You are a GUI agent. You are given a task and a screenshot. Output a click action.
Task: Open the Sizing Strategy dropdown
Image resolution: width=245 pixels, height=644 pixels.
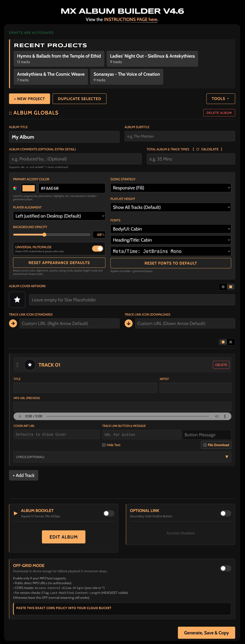(171, 188)
